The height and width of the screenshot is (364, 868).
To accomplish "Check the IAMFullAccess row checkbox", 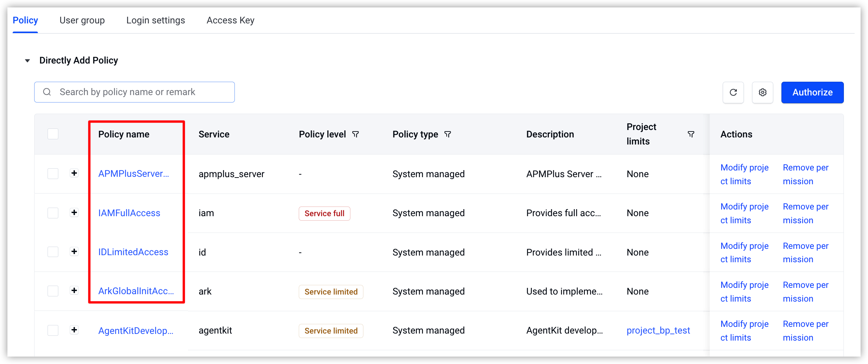I will [x=53, y=213].
